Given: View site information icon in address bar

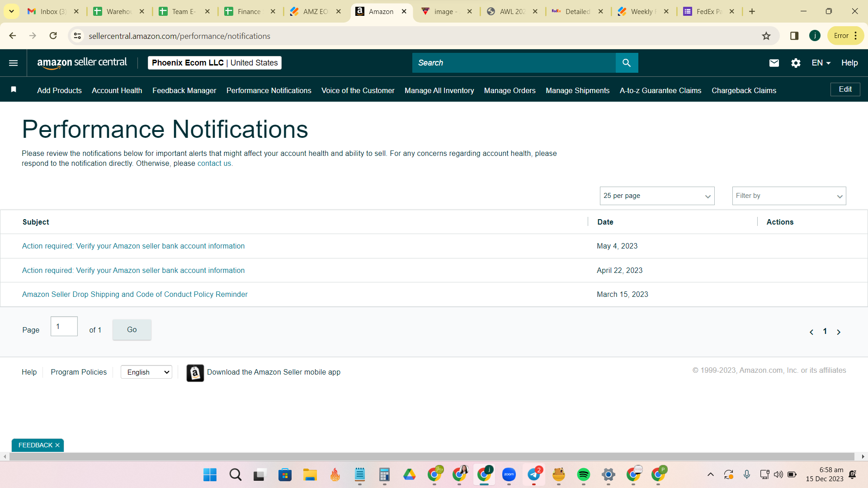Looking at the screenshot, I should click(x=78, y=36).
